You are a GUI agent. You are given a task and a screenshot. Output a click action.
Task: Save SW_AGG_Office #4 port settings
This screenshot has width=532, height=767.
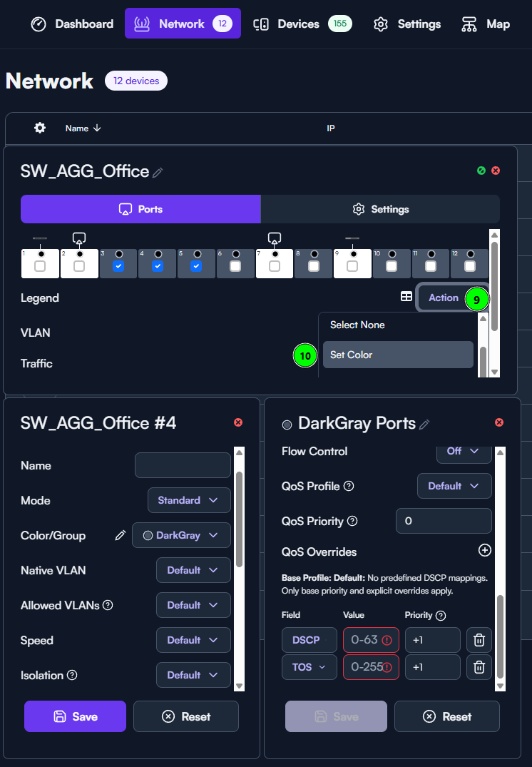(75, 716)
